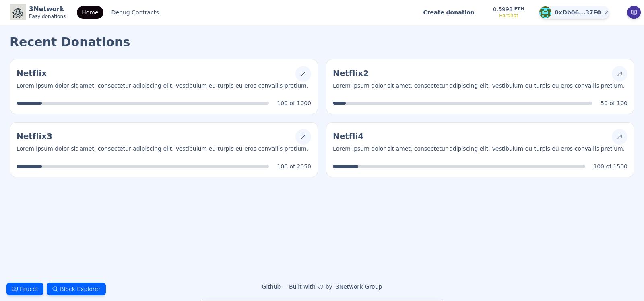The image size is (644, 301).
Task: Click the Hardhat network label
Action: (508, 16)
